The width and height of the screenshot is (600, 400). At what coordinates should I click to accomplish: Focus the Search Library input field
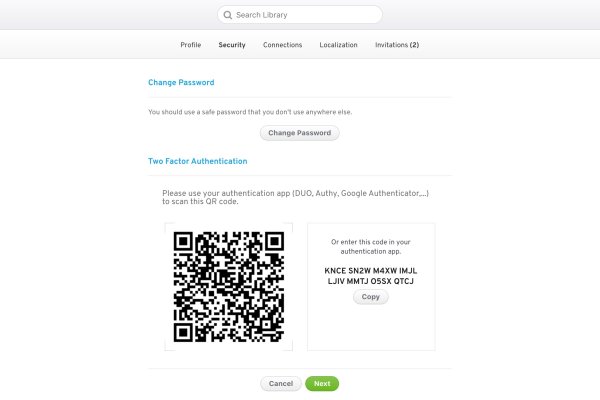click(x=305, y=16)
